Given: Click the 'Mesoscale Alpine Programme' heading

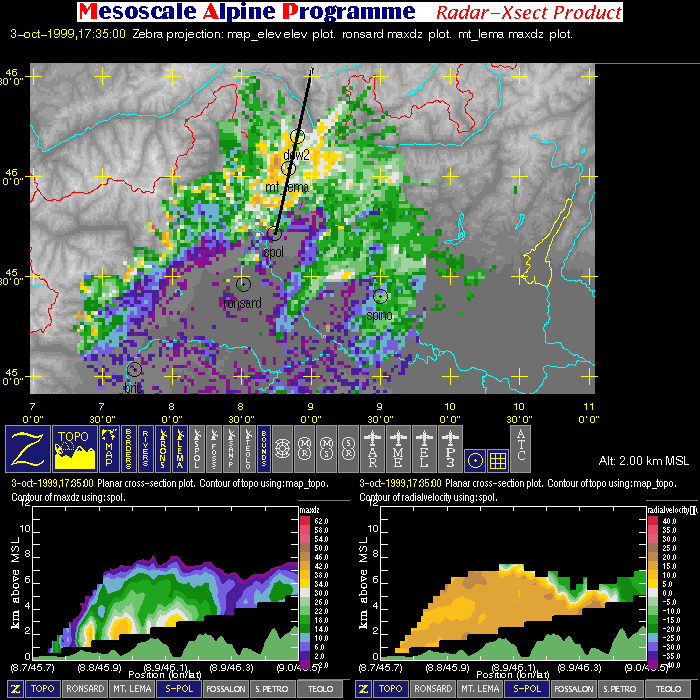Looking at the screenshot, I should [x=247, y=12].
